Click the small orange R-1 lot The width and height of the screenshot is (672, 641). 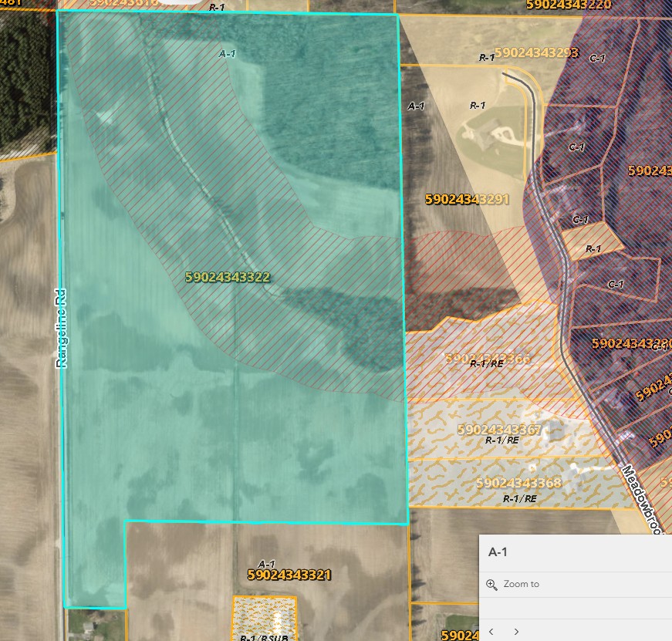pyautogui.click(x=593, y=241)
